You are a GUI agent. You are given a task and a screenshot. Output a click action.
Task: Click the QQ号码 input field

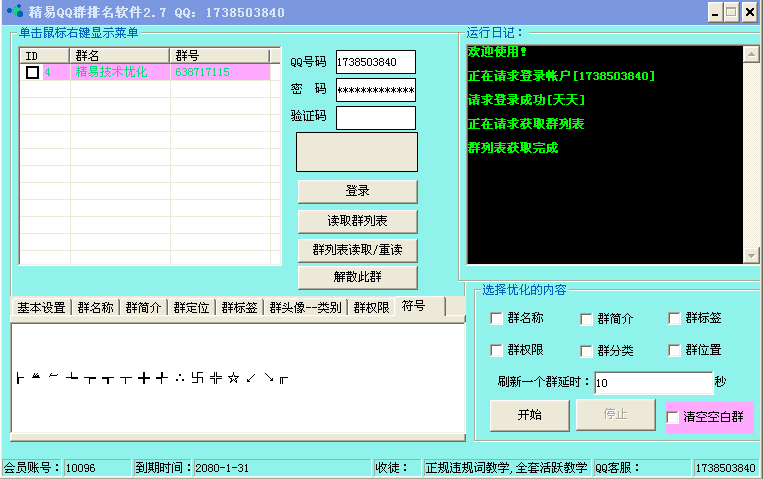pos(376,62)
